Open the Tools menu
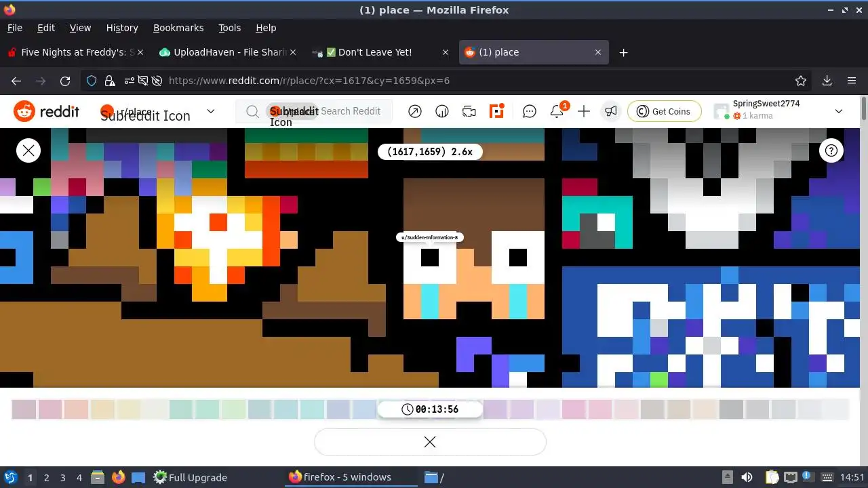This screenshot has height=488, width=868. 229,28
